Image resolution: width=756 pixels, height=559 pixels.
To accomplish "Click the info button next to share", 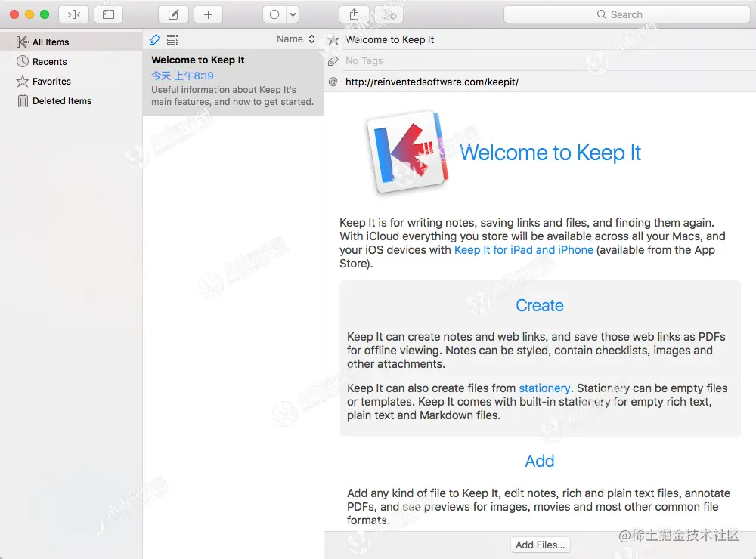I will click(389, 14).
